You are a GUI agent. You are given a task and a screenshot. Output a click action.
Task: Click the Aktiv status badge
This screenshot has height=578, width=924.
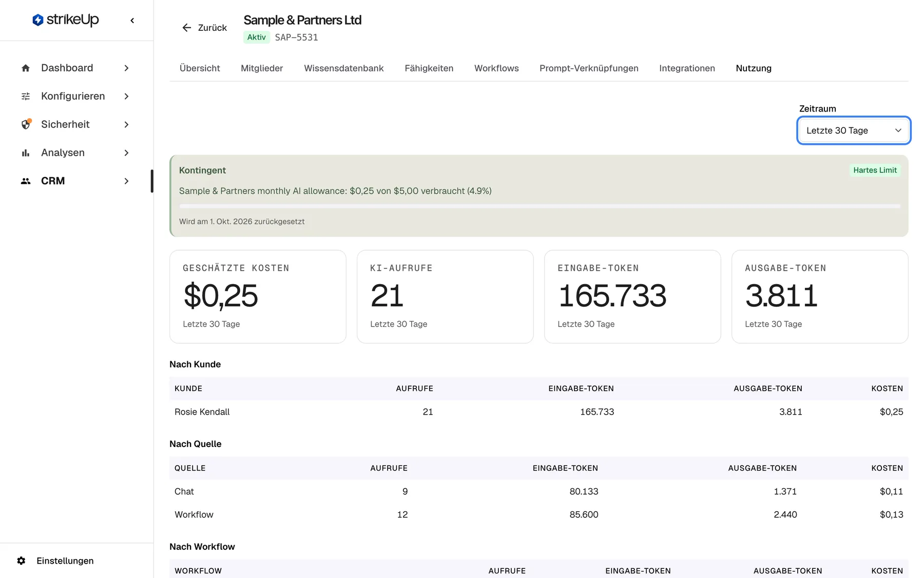(x=256, y=37)
